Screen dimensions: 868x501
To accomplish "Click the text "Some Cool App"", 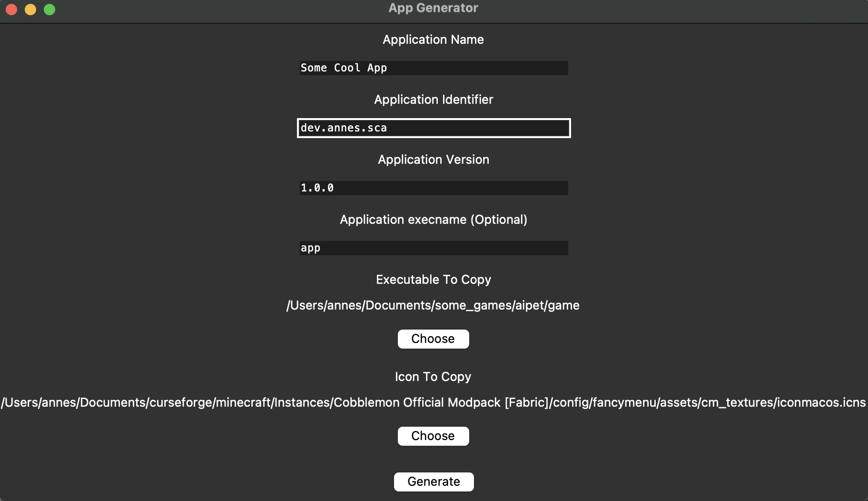I will (x=344, y=68).
